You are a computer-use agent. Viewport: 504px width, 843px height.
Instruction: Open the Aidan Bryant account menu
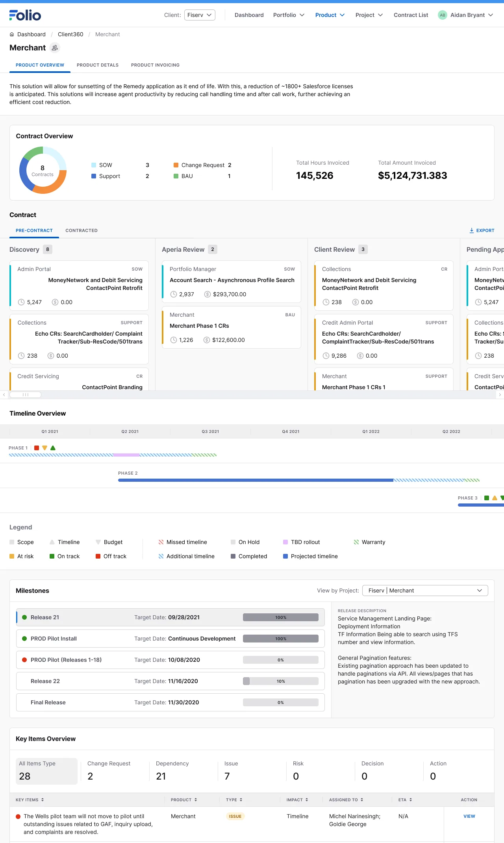pos(465,15)
